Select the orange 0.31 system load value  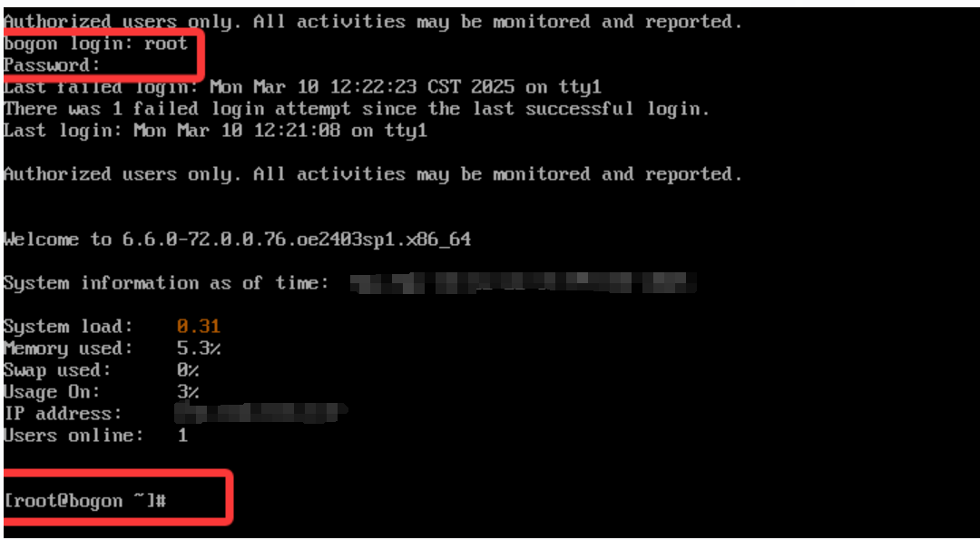coord(199,326)
